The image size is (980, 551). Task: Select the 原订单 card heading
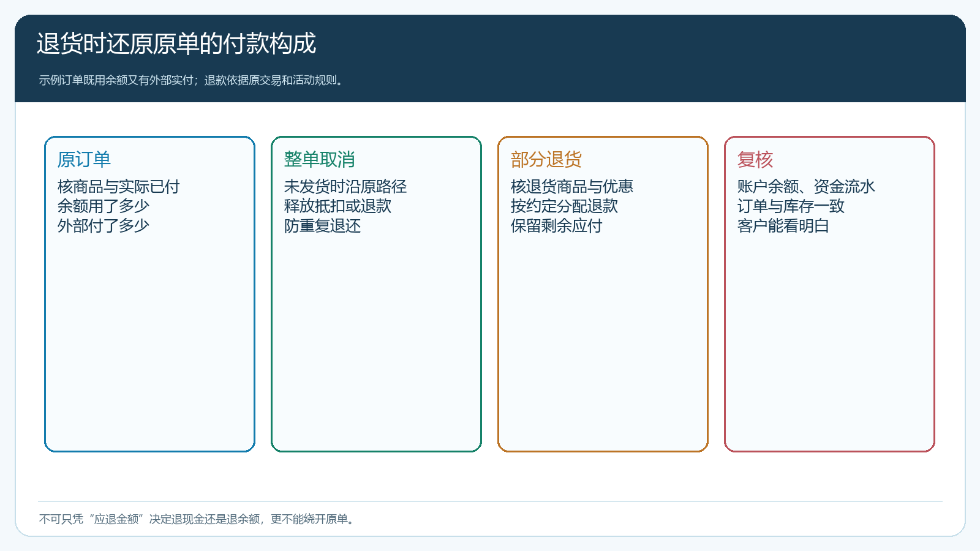pyautogui.click(x=84, y=159)
